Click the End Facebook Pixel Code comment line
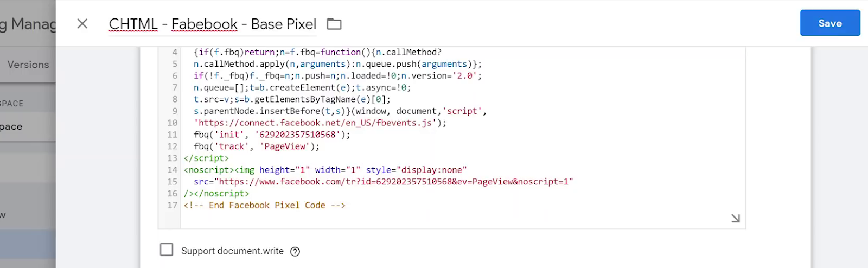Image resolution: width=868 pixels, height=268 pixels. coord(264,206)
